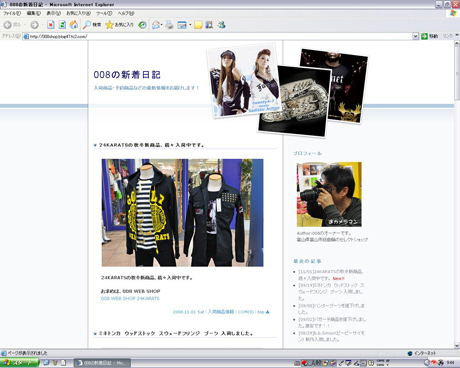Screen dimensions: 460x368
Task: Click the Mail envelope toolbar icon
Action: pyautogui.click(x=155, y=25)
